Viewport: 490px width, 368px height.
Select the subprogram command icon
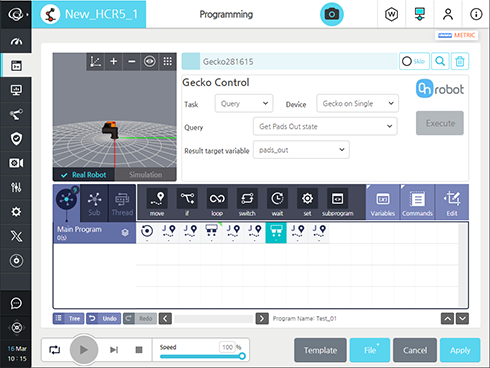click(x=338, y=202)
